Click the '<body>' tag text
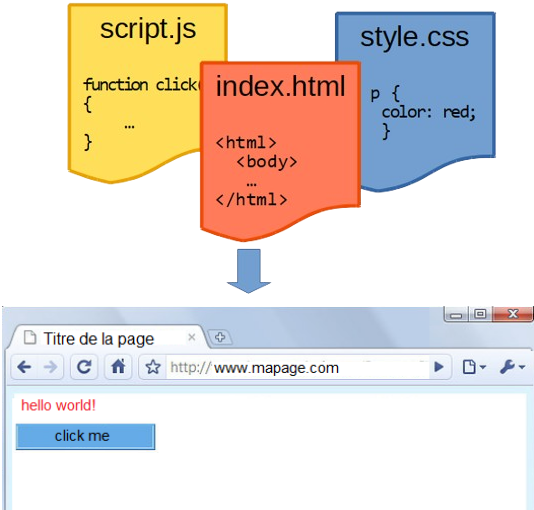Viewport: 534px width, 510px height. (267, 162)
